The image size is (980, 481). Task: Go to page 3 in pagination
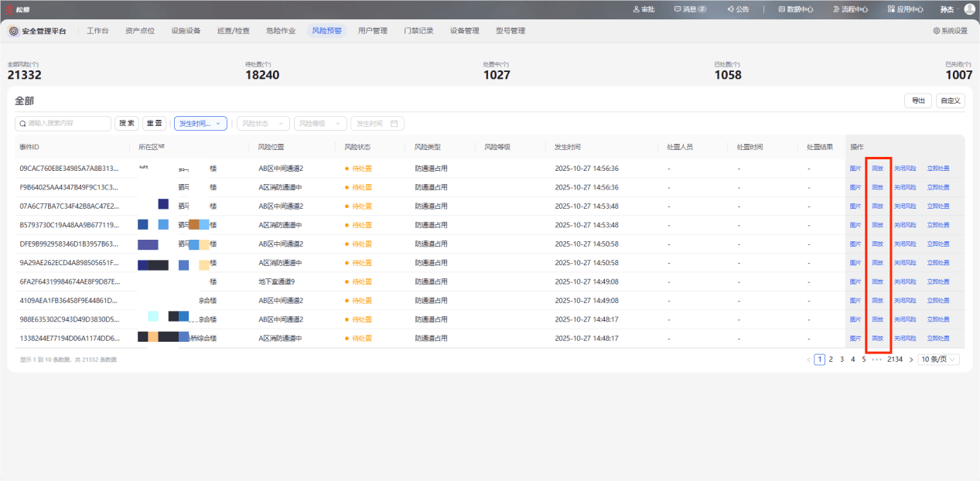click(x=842, y=360)
